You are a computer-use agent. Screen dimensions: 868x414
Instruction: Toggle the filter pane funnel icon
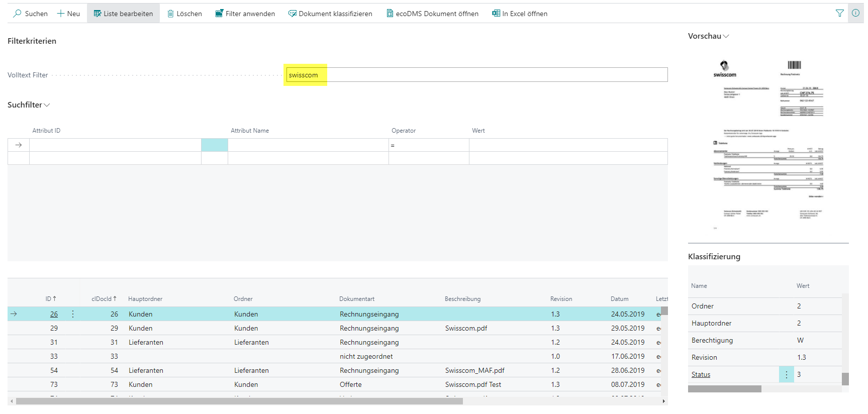tap(840, 14)
